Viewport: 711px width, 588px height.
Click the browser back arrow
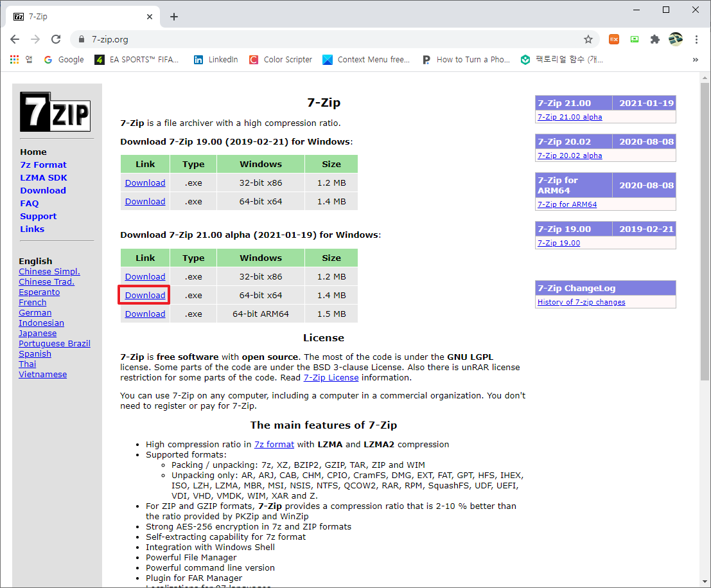coord(15,39)
